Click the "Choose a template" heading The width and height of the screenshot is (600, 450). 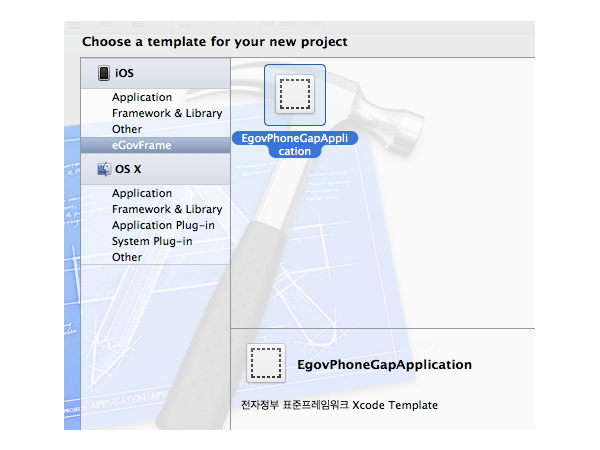click(x=214, y=42)
